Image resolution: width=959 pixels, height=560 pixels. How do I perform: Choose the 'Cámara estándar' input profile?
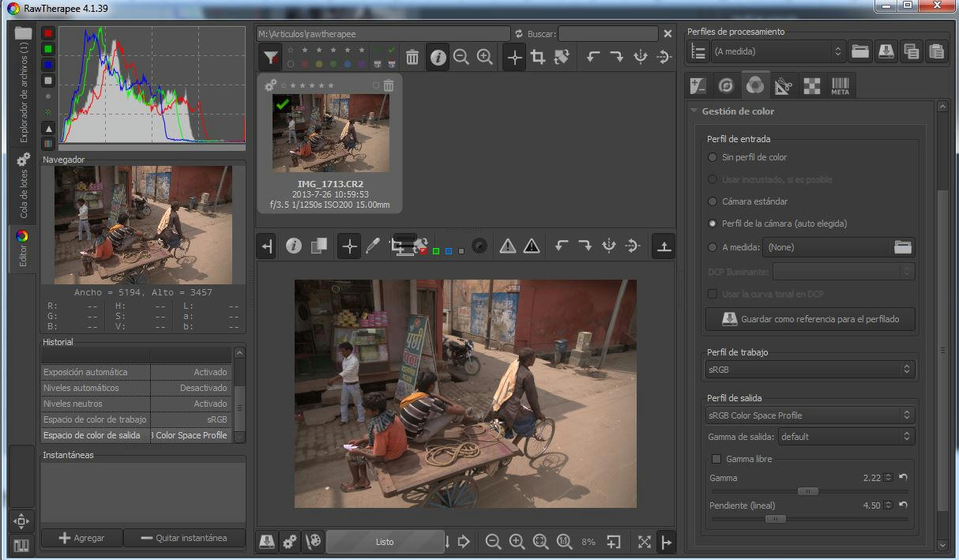coord(713,201)
